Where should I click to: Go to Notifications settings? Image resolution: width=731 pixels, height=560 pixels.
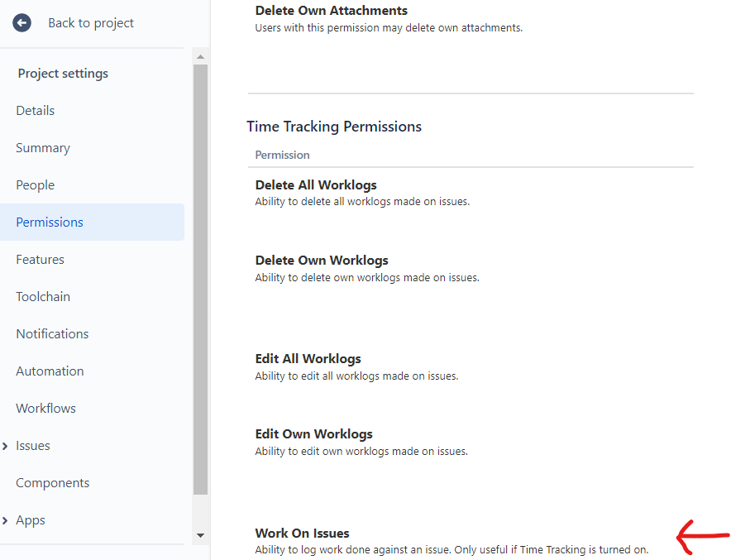click(52, 334)
